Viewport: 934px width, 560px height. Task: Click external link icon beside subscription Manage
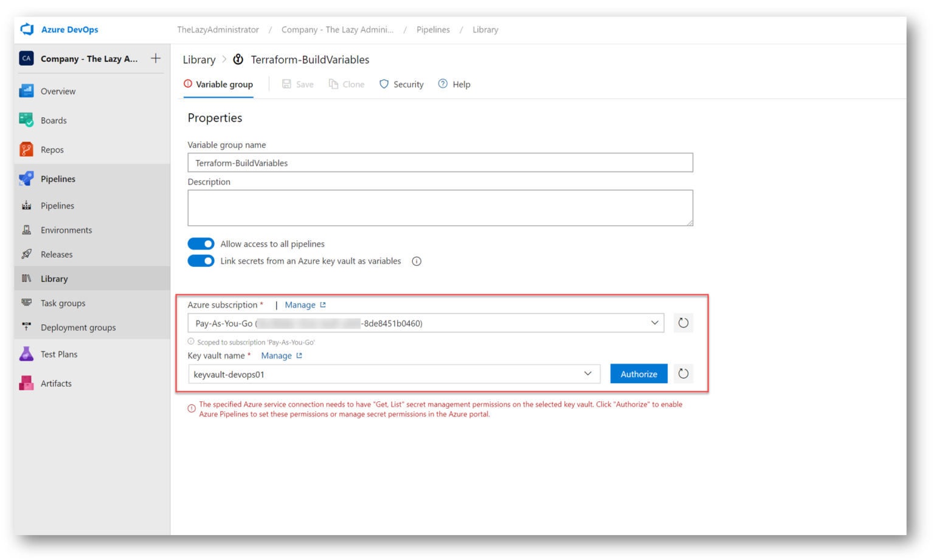point(323,305)
